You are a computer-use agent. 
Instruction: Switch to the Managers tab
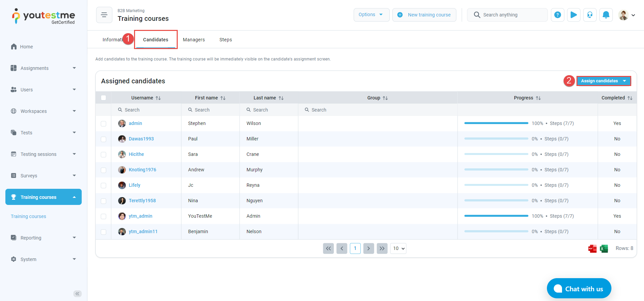tap(194, 40)
